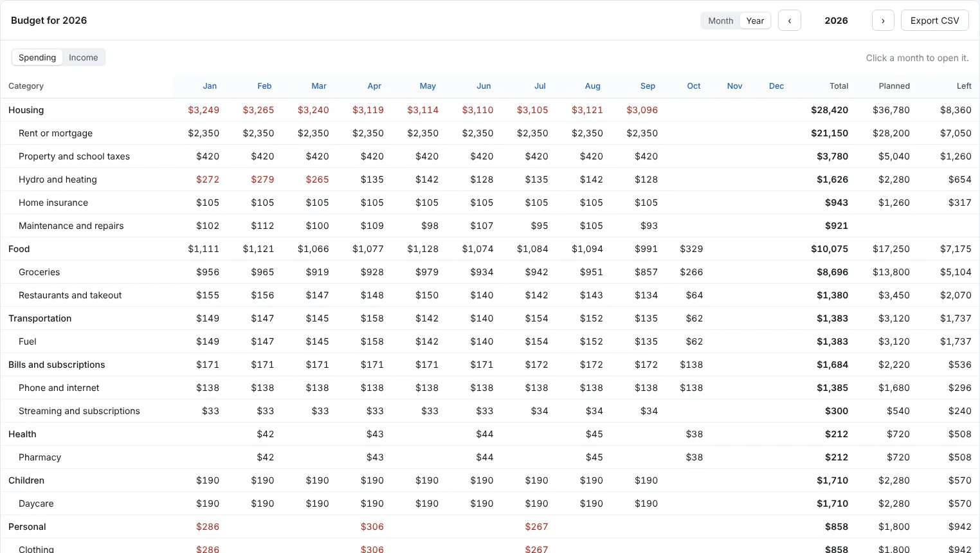Click the Food total $10,075
This screenshot has width=980, height=553.
[830, 249]
